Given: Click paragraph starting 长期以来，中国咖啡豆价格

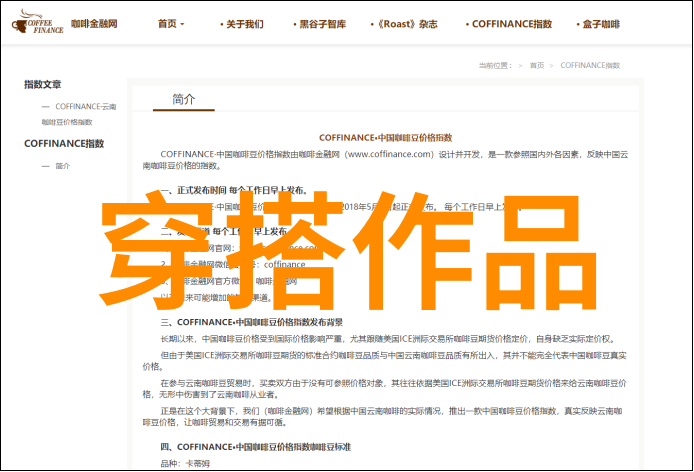Looking at the screenshot, I should tap(387, 339).
